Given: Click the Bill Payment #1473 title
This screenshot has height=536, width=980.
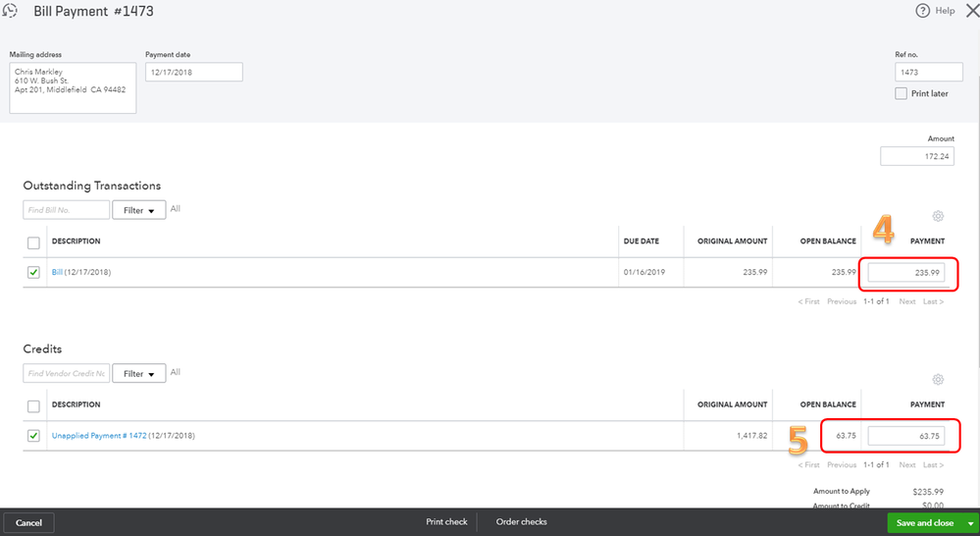Looking at the screenshot, I should (94, 11).
